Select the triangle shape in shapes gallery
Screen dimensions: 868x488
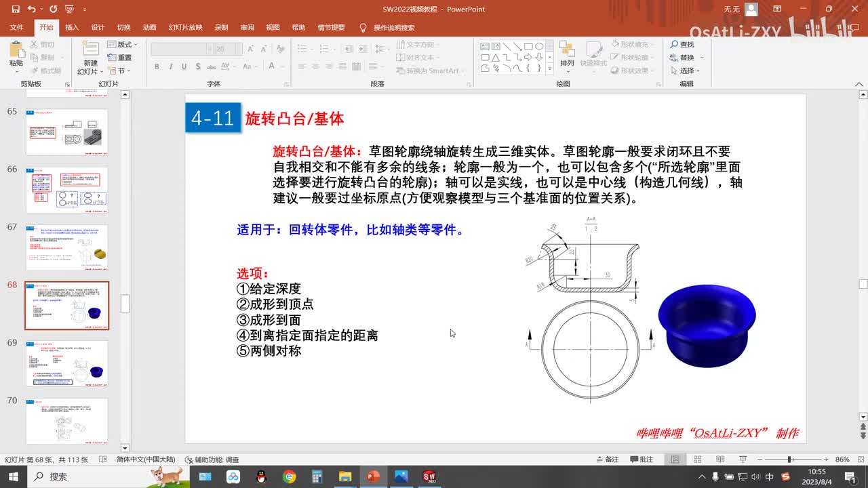[496, 58]
